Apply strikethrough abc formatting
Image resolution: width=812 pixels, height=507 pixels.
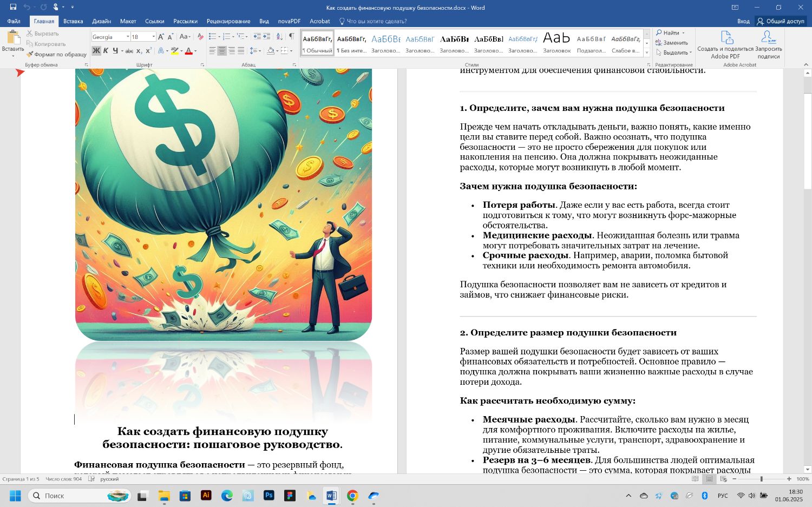coord(129,51)
